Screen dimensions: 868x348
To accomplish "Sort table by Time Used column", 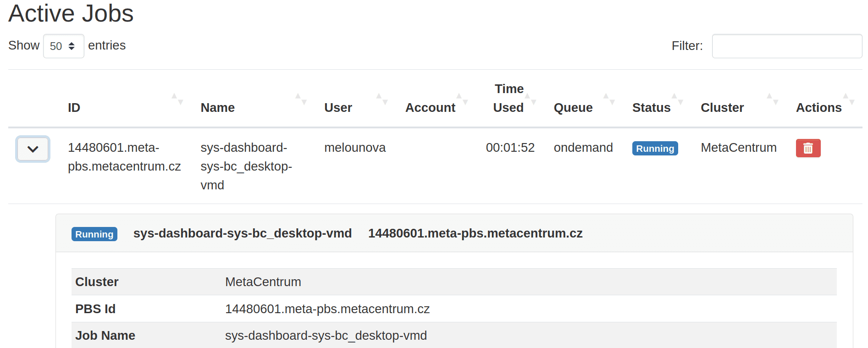I will pos(508,99).
